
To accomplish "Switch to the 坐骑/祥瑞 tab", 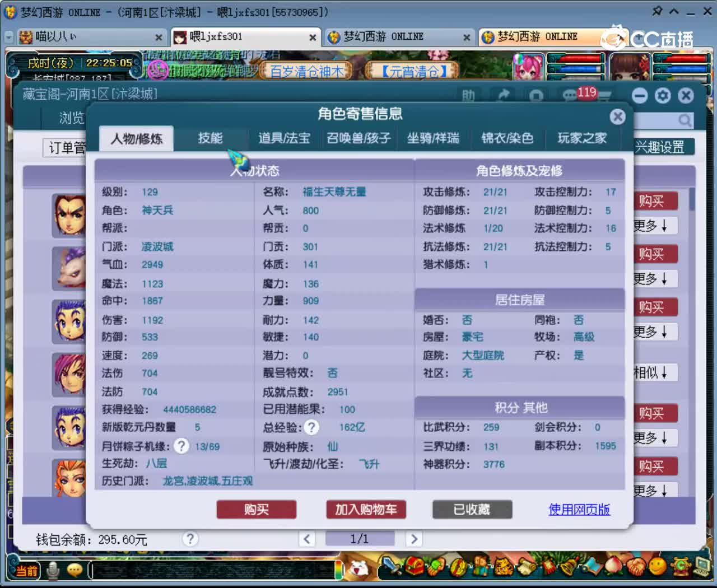I will coord(433,138).
